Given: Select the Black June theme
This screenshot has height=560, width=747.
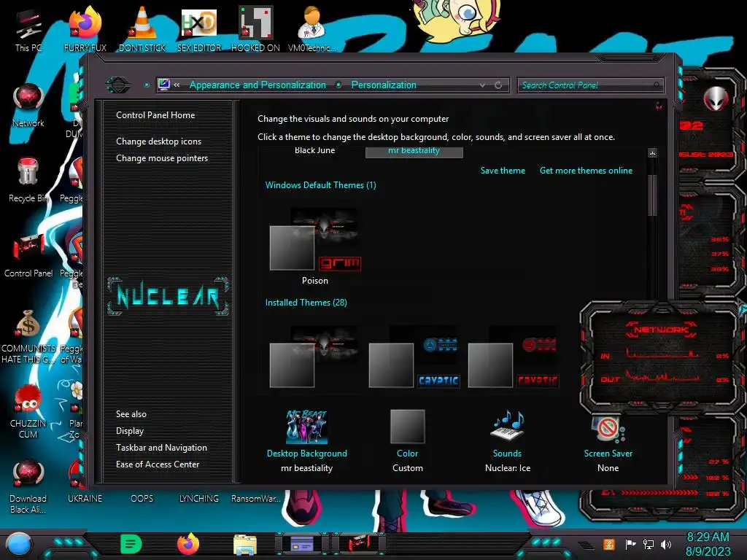Looking at the screenshot, I should pyautogui.click(x=314, y=150).
